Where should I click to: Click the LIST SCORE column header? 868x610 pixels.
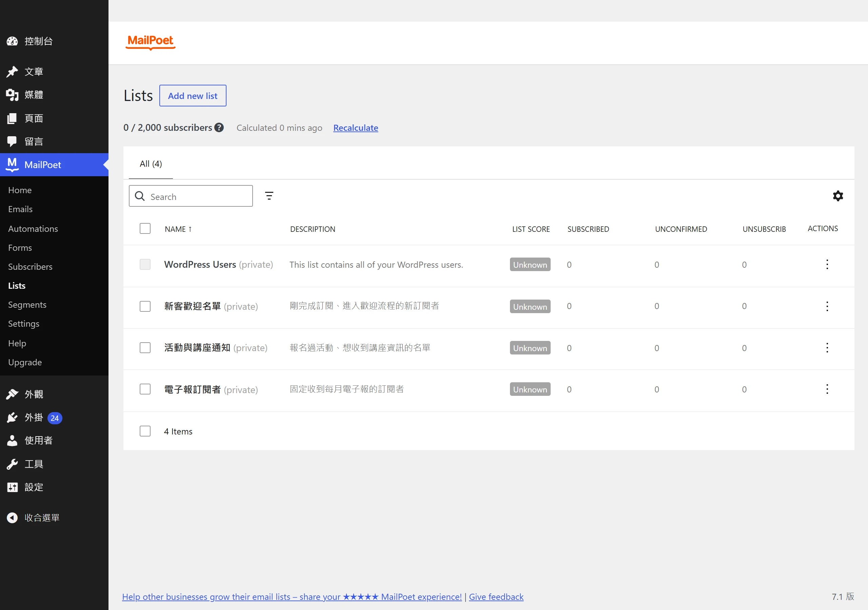pos(531,229)
